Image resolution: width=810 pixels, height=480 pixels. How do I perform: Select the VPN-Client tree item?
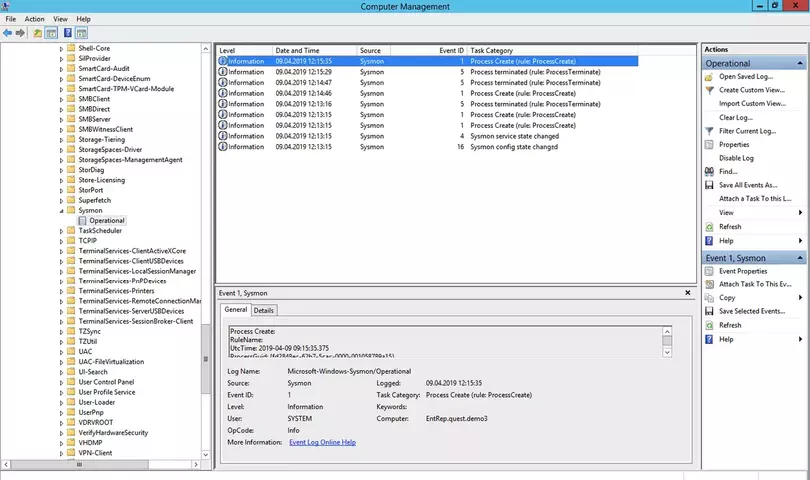95,453
